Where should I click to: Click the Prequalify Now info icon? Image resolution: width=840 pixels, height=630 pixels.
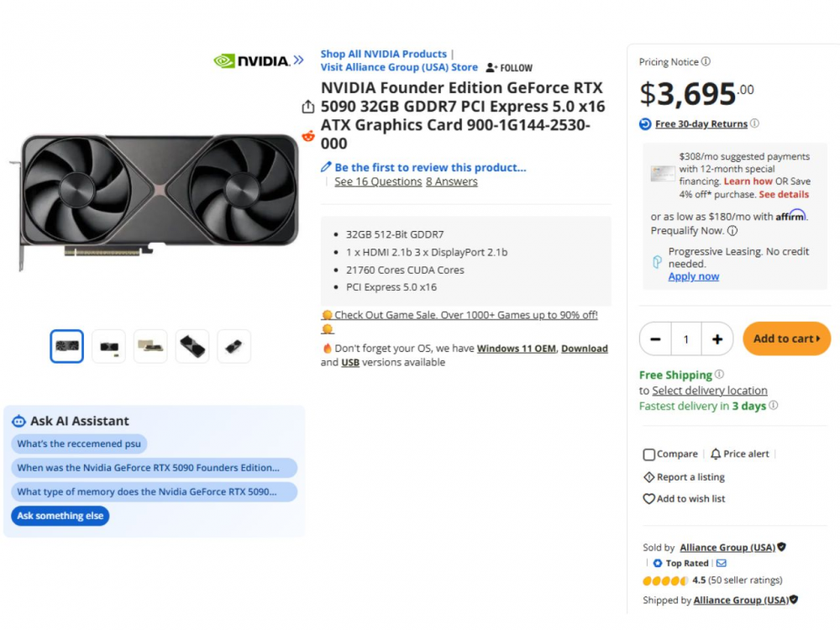point(732,230)
